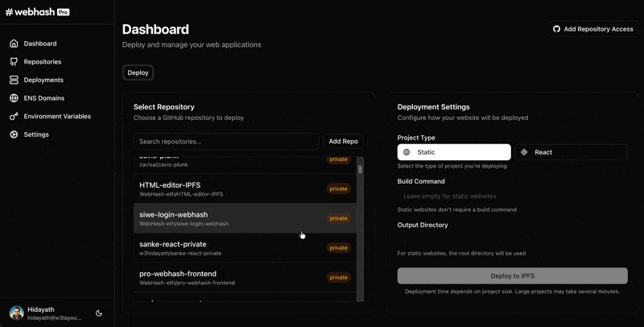
Task: Click the Environment Variables key icon
Action: click(14, 116)
